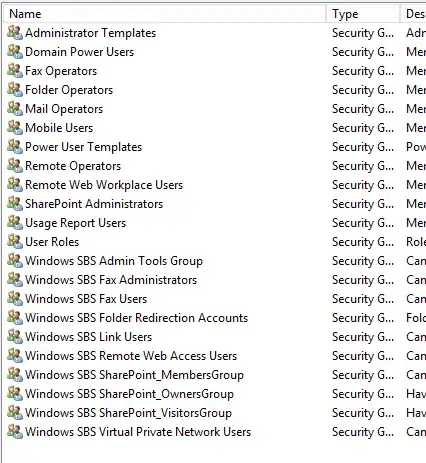
Task: Select the User Roles group icon
Action: [x=15, y=242]
